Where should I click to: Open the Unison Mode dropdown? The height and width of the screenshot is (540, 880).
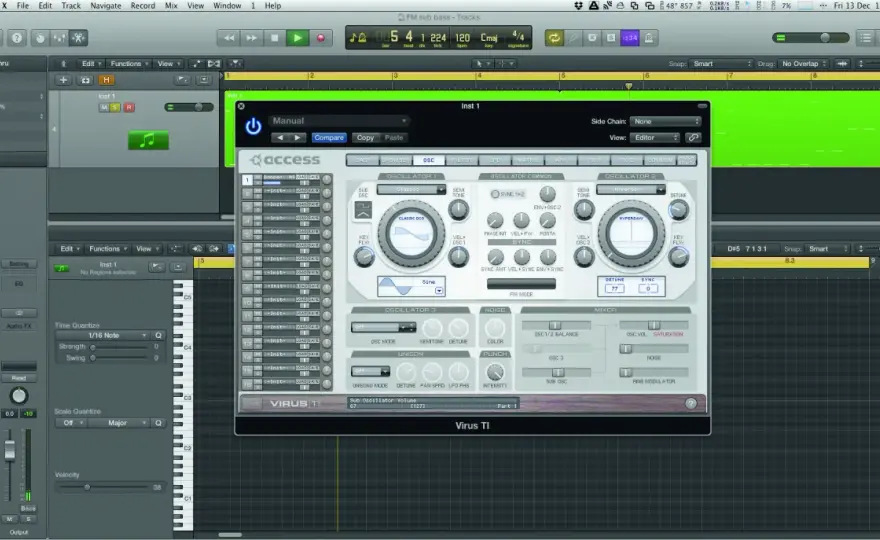(x=370, y=372)
